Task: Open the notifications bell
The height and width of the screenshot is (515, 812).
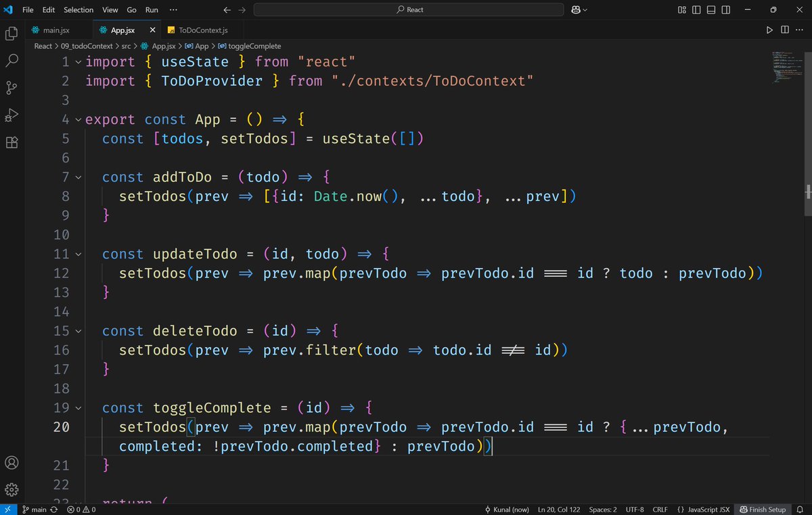Action: pos(800,509)
